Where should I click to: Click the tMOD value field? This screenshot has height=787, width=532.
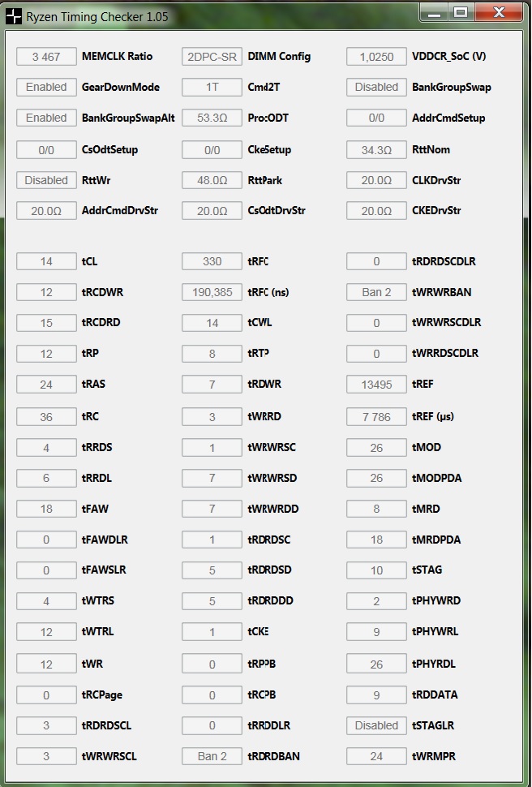[376, 448]
